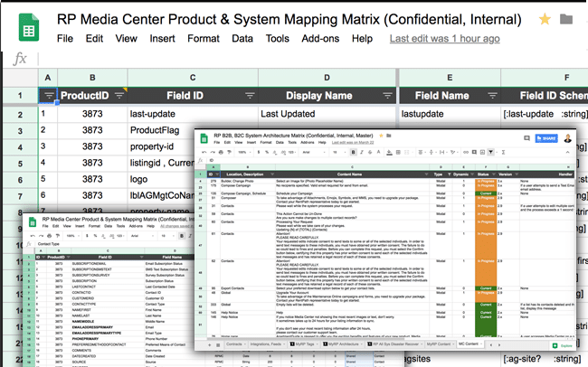The height and width of the screenshot is (367, 588).
Task: Open comments icon in Architecture Matrix window
Action: tap(526, 138)
